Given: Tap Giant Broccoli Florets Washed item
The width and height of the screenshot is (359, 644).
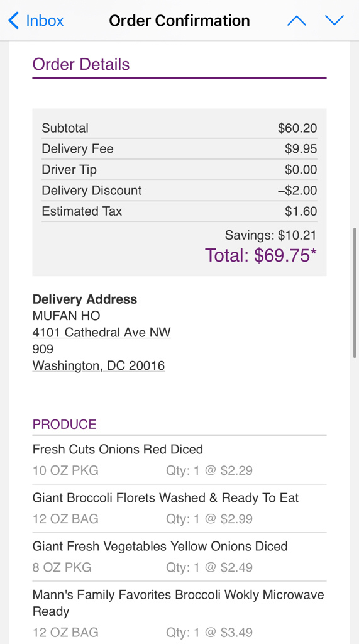Looking at the screenshot, I should click(180, 508).
